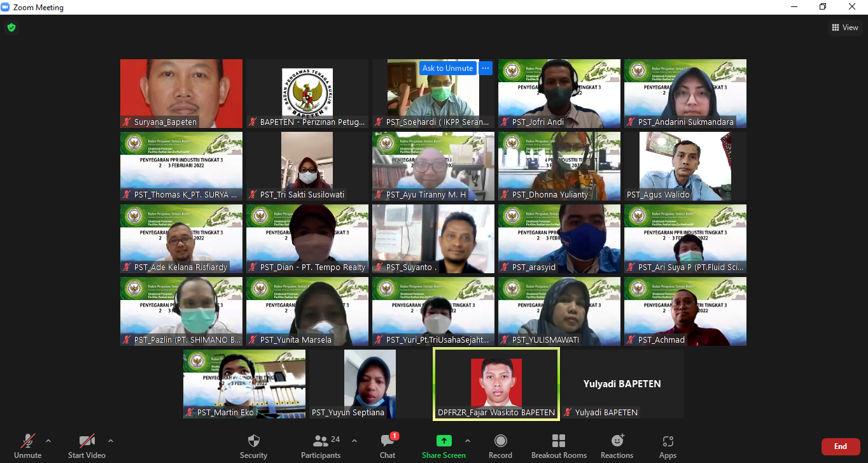This screenshot has height=463, width=868.
Task: Click muted mic icon on PST_Dhonna Yulianty tile
Action: 505,194
